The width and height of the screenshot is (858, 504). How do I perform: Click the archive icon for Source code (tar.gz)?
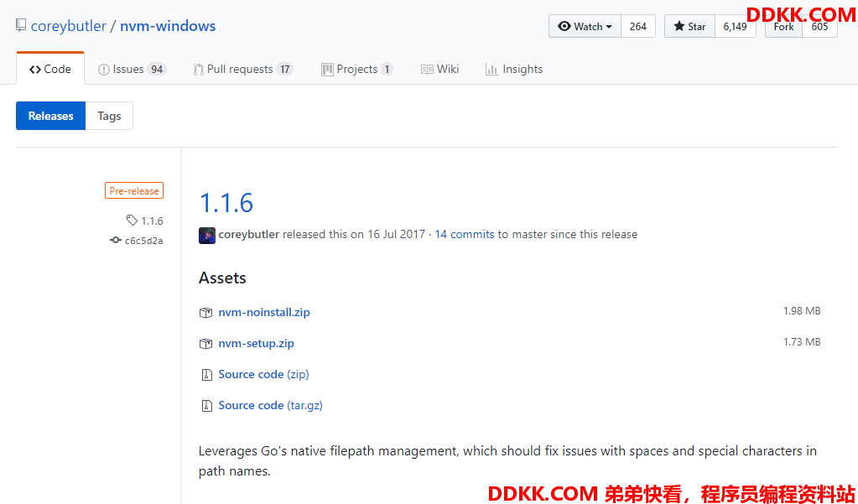206,406
